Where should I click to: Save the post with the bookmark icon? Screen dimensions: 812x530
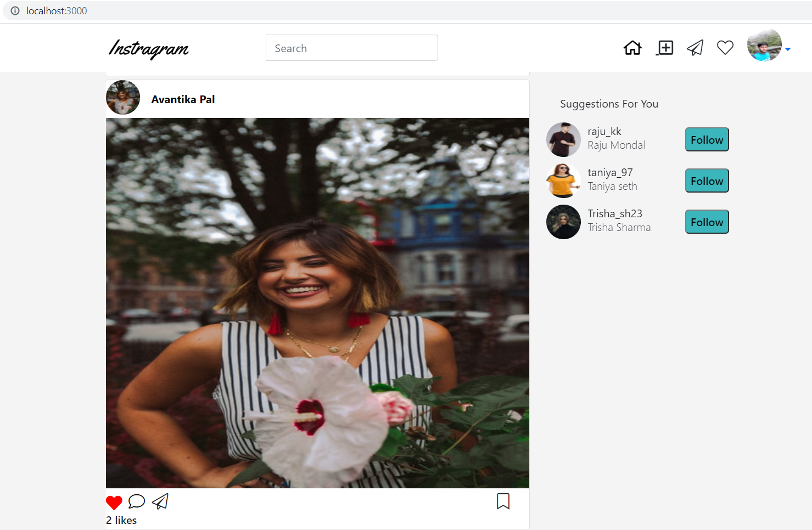tap(503, 501)
